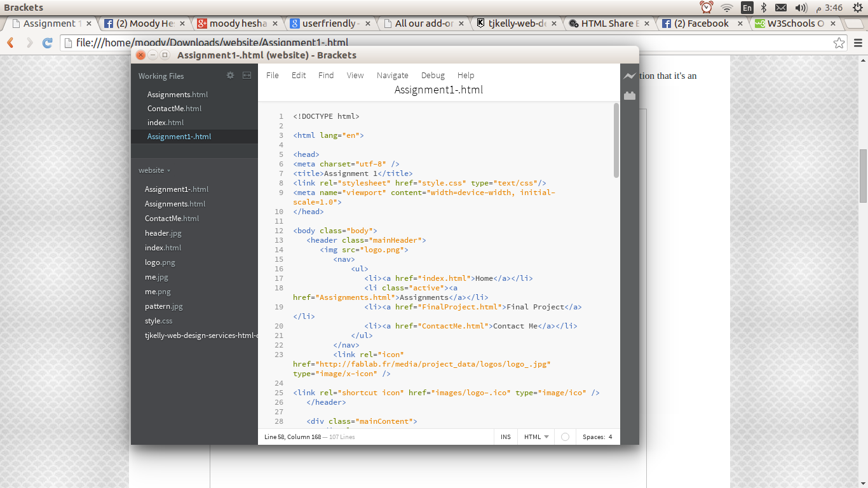Click the browser back arrow
Image resolution: width=868 pixels, height=488 pixels.
click(11, 43)
